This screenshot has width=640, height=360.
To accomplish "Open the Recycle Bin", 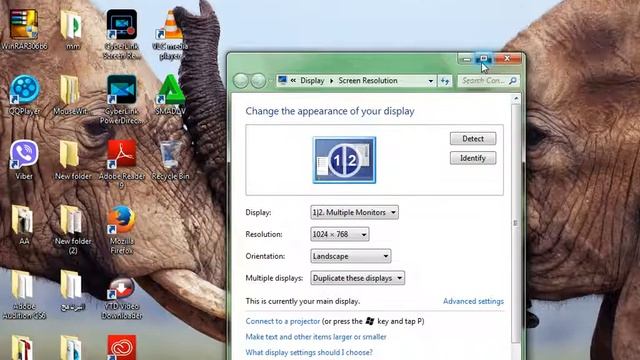I will [171, 160].
